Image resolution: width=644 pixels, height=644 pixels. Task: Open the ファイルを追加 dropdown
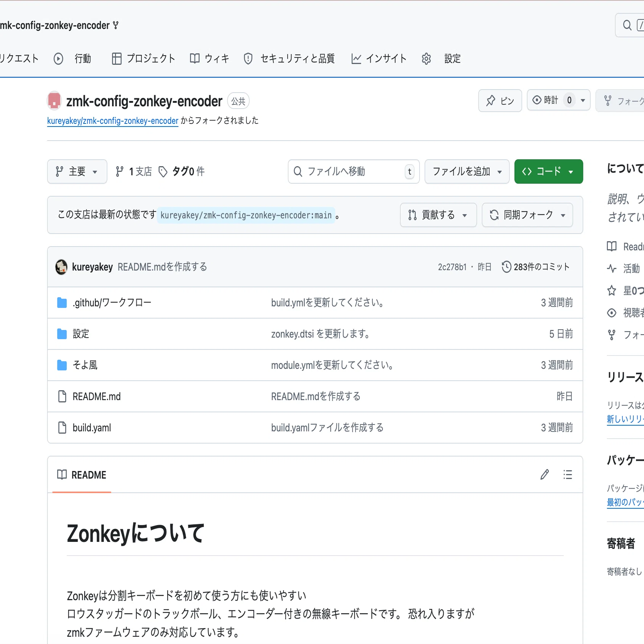(467, 171)
